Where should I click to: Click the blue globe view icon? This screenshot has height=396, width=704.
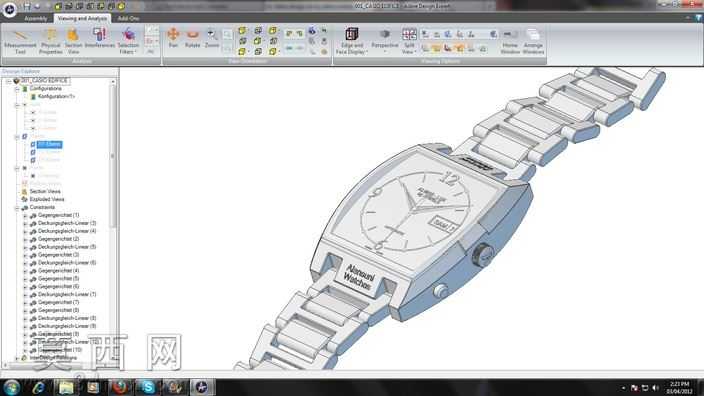point(312,31)
